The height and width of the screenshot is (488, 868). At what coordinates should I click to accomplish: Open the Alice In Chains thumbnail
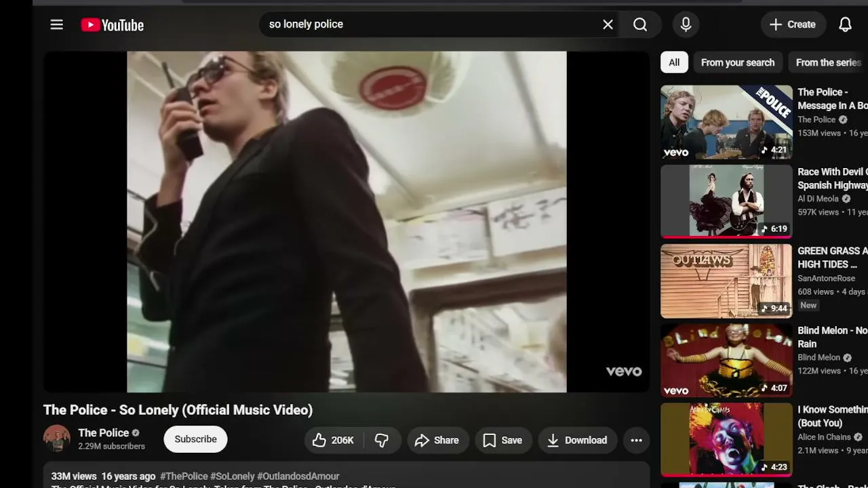726,439
